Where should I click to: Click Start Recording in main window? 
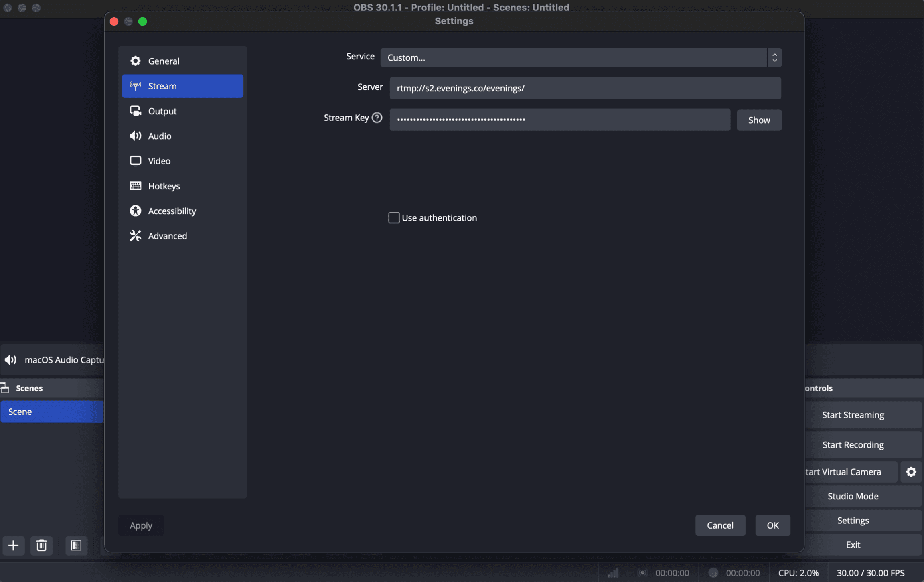click(x=863, y=445)
